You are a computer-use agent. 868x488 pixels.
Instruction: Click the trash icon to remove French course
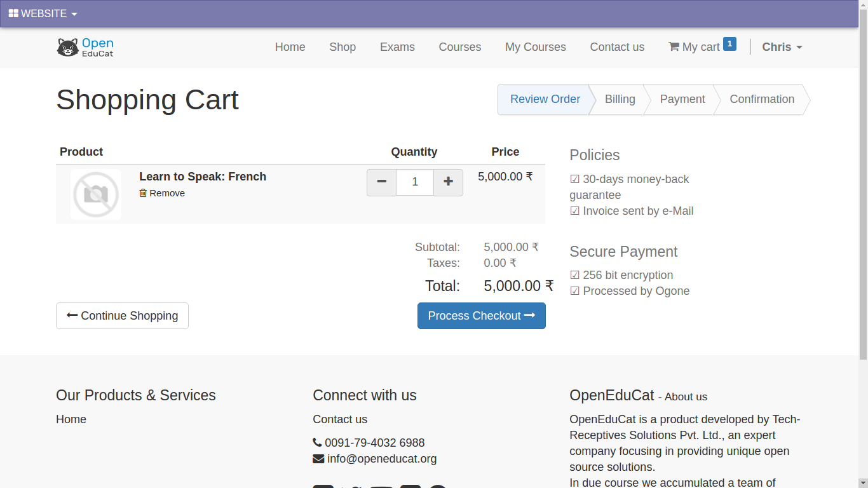click(143, 193)
